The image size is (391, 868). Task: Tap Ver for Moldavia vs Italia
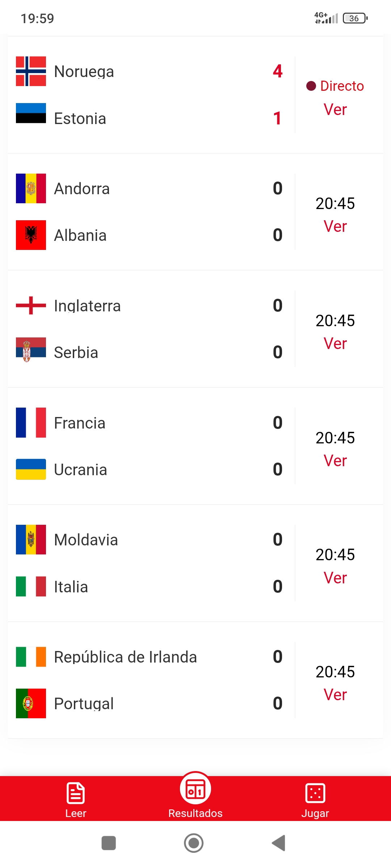[x=335, y=578]
